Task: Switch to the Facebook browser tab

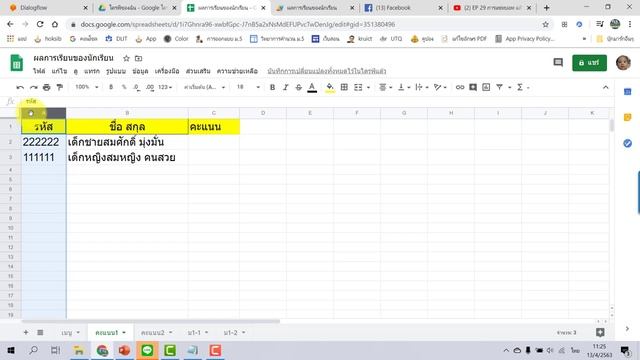Action: point(403,8)
